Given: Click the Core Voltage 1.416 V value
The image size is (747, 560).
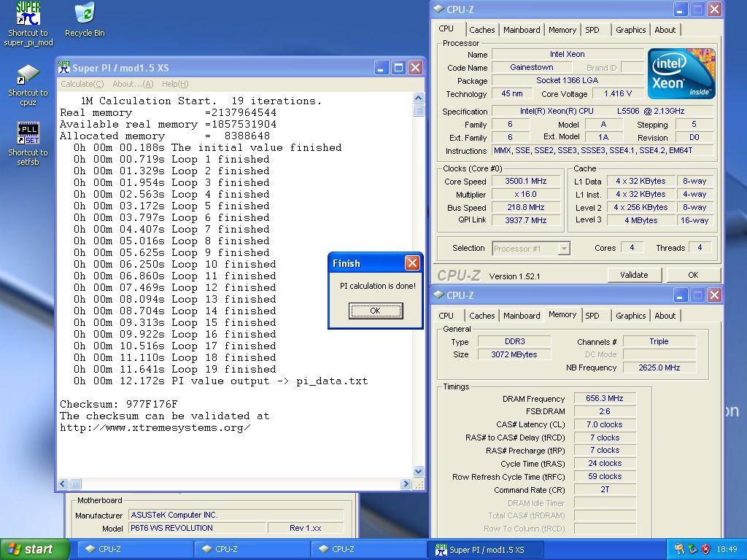Looking at the screenshot, I should (x=617, y=94).
